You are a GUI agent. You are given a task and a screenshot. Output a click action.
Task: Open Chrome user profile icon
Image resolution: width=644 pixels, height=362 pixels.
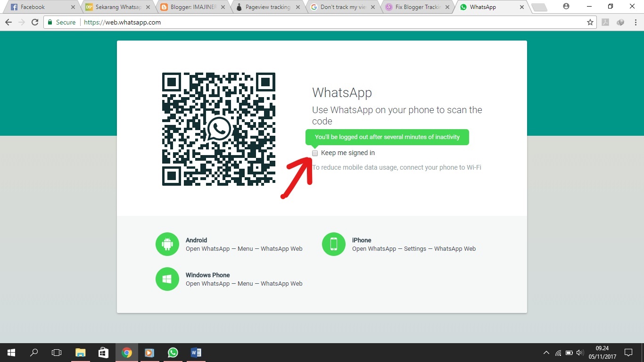(x=566, y=6)
